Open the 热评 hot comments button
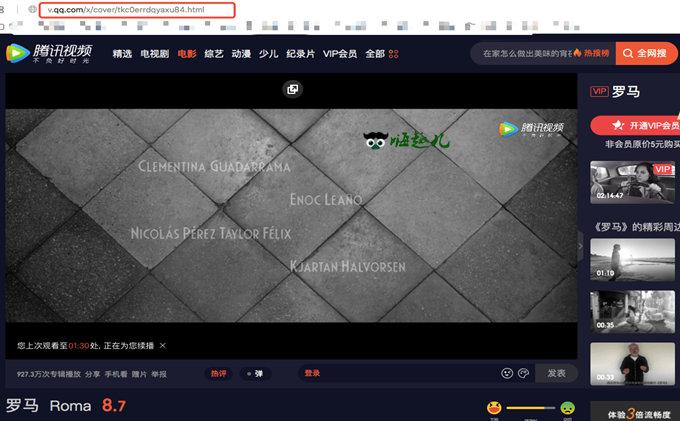Viewport: 680px width, 421px height. click(219, 373)
